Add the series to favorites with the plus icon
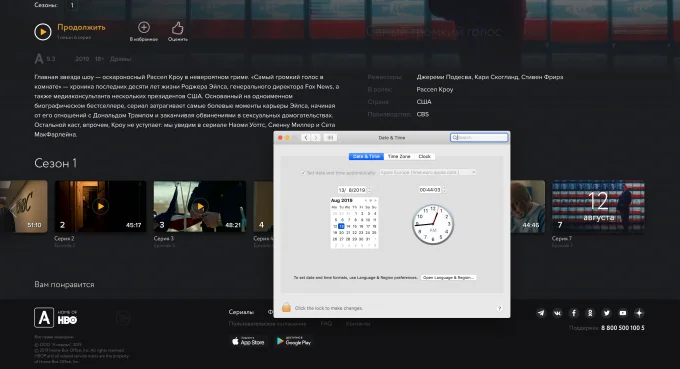Screen dimensions: 680x369 [x=144, y=28]
